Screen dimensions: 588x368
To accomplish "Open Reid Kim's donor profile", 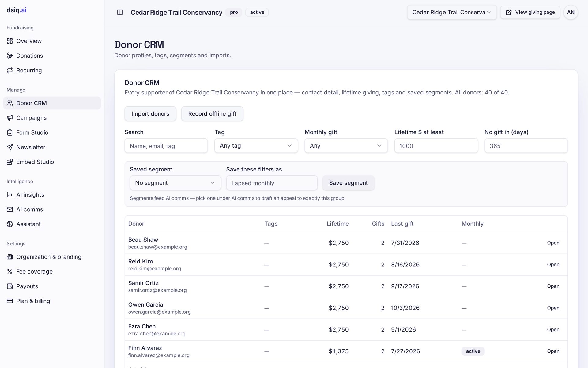I will pos(553,265).
